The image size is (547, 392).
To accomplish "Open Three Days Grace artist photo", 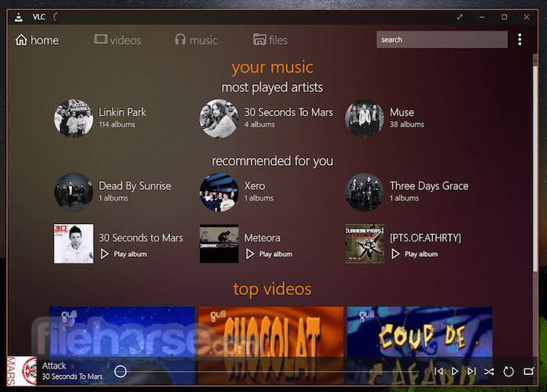I will 365,192.
